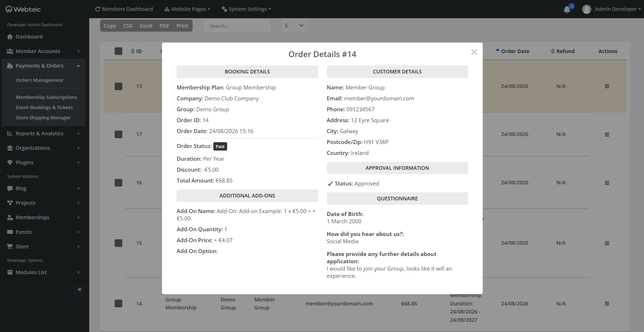Screen dimensions: 644x332
Task: Open Membership Subscriptions link
Action: [x=47, y=97]
